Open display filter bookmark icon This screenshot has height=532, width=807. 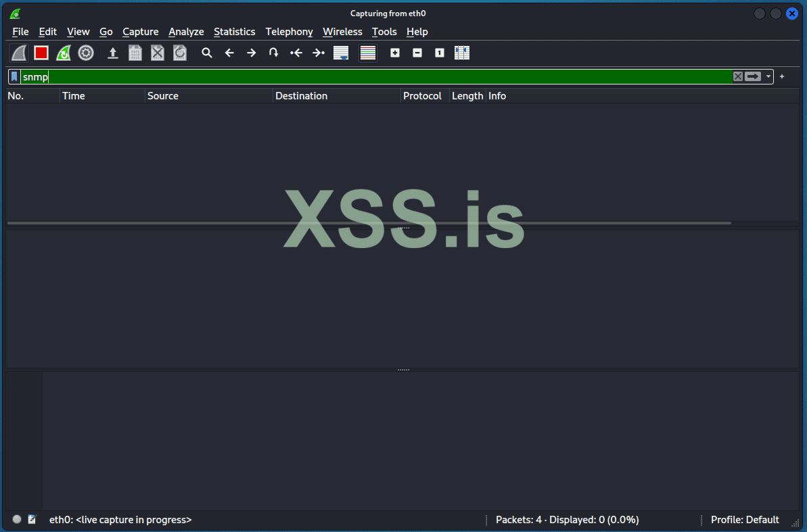(14, 76)
